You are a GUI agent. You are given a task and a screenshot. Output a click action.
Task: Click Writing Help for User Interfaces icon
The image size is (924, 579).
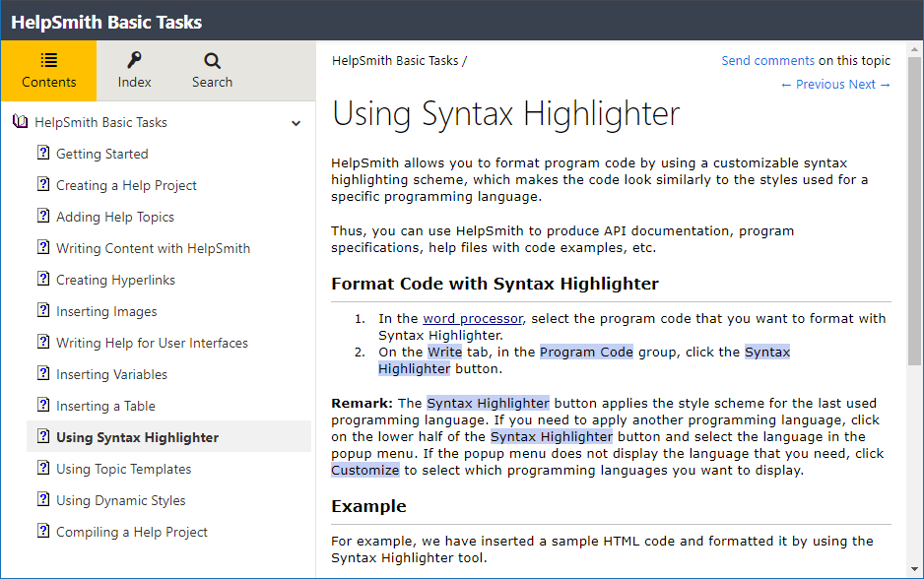click(43, 342)
